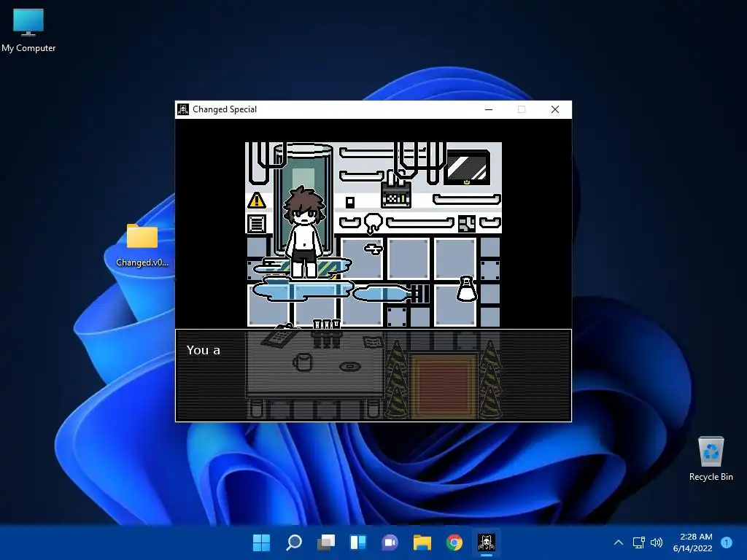Open taskbar Search
Screen dimensions: 747x560
point(293,542)
